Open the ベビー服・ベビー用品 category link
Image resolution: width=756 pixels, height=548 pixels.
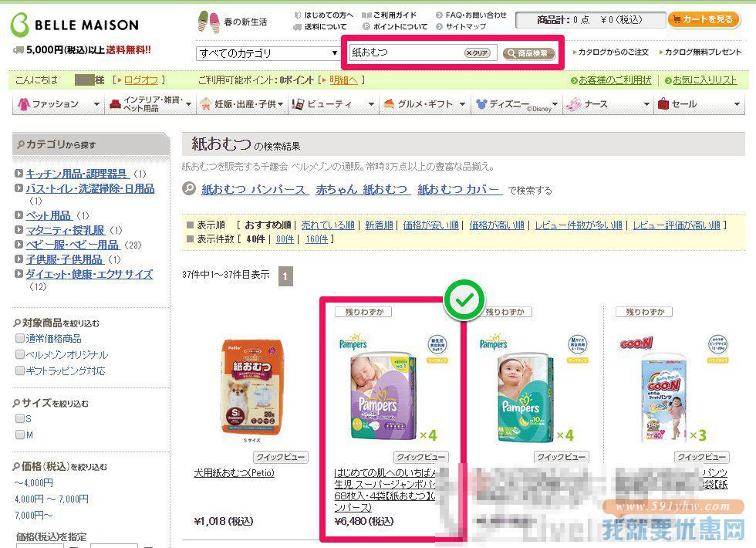(73, 245)
